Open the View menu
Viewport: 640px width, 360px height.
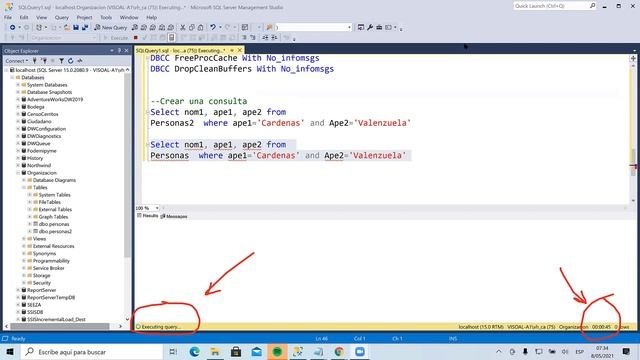point(42,18)
